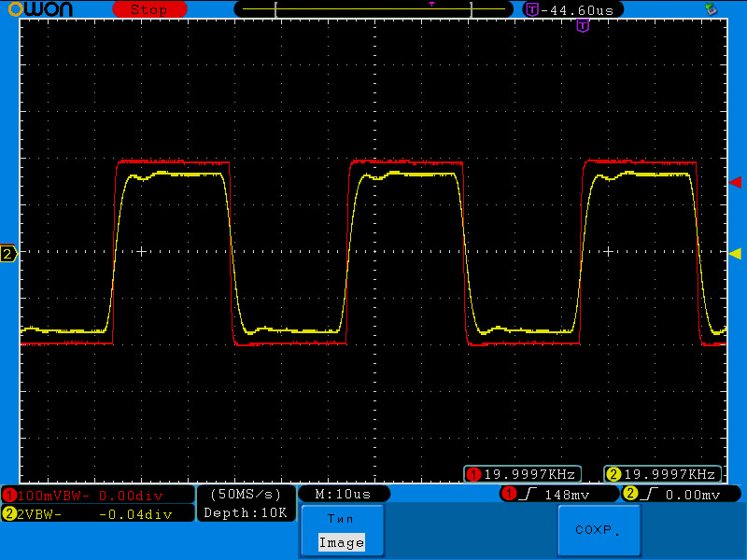Image resolution: width=747 pixels, height=560 pixels.
Task: Click the horizontal trigger time readout -44.60us
Action: (x=577, y=10)
